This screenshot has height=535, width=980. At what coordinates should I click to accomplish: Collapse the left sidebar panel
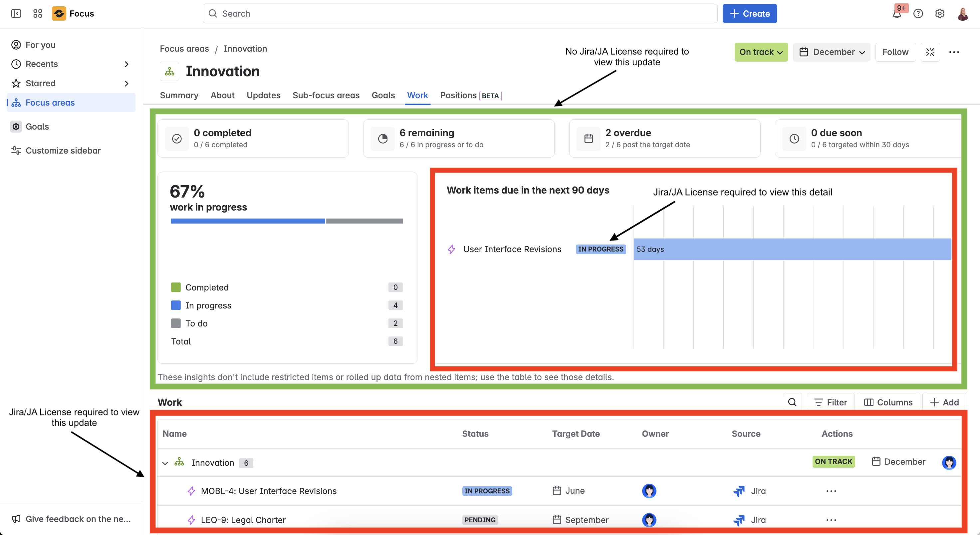[x=16, y=13]
